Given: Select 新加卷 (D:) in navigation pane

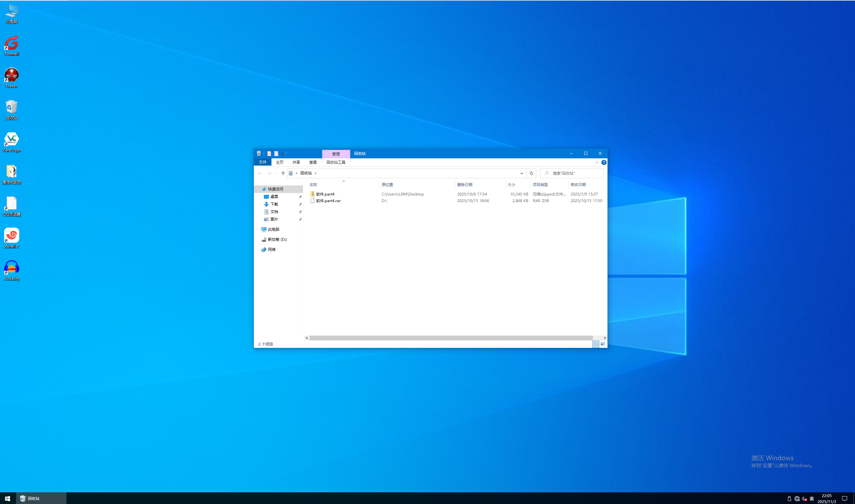Looking at the screenshot, I should click(277, 240).
